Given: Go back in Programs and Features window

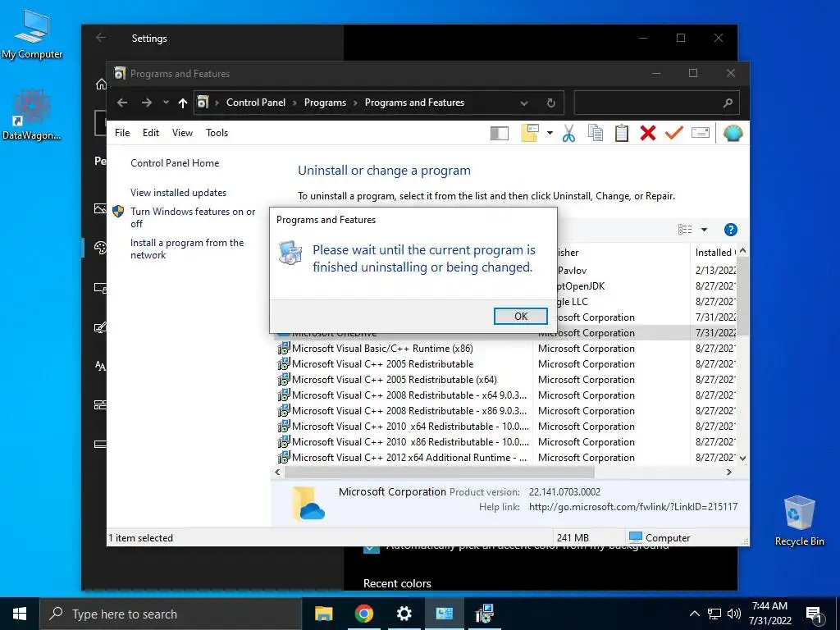Looking at the screenshot, I should click(x=122, y=103).
